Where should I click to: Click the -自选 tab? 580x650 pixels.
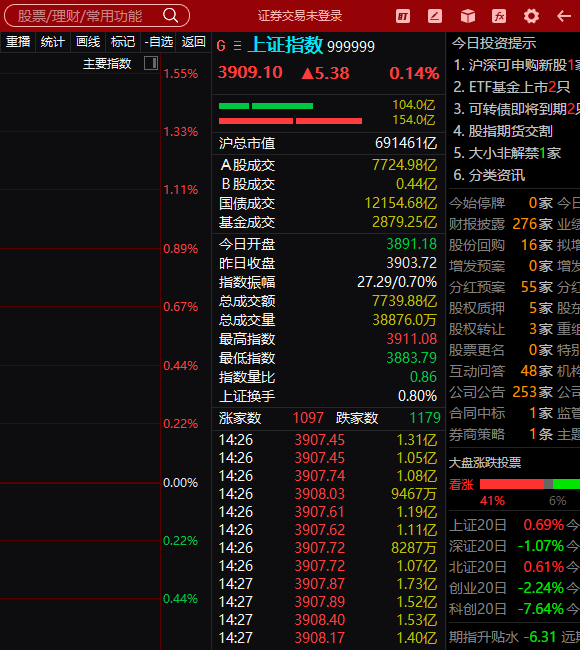click(x=158, y=42)
